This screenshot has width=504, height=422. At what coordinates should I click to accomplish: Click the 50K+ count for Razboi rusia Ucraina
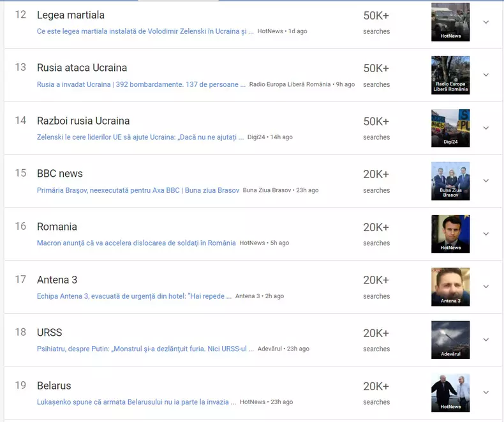(x=376, y=121)
